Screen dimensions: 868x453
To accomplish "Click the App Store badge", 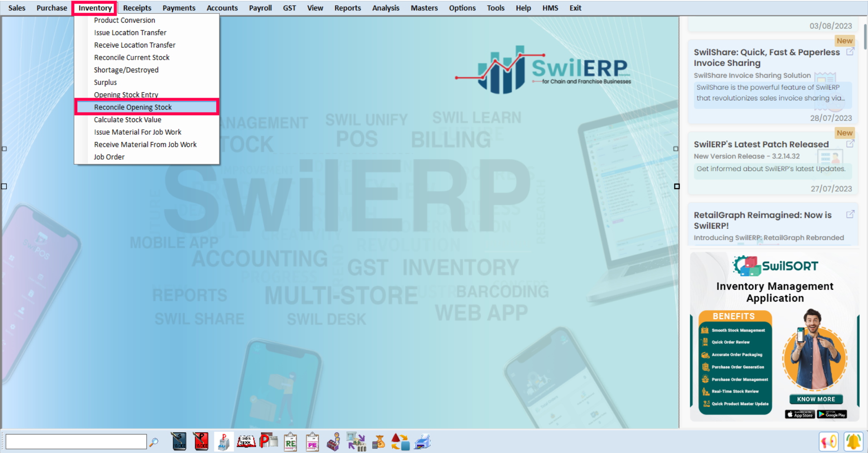I will [x=800, y=414].
